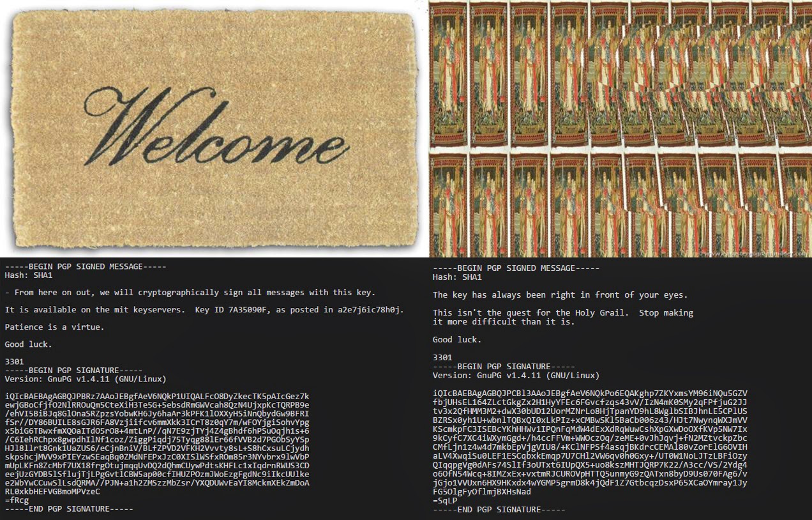Click the checksum line '=SqLP'
This screenshot has width=812, height=520.
tap(445, 501)
